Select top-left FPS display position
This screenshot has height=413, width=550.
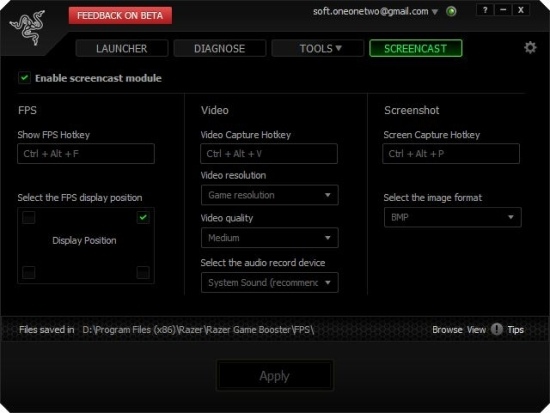coord(28,217)
